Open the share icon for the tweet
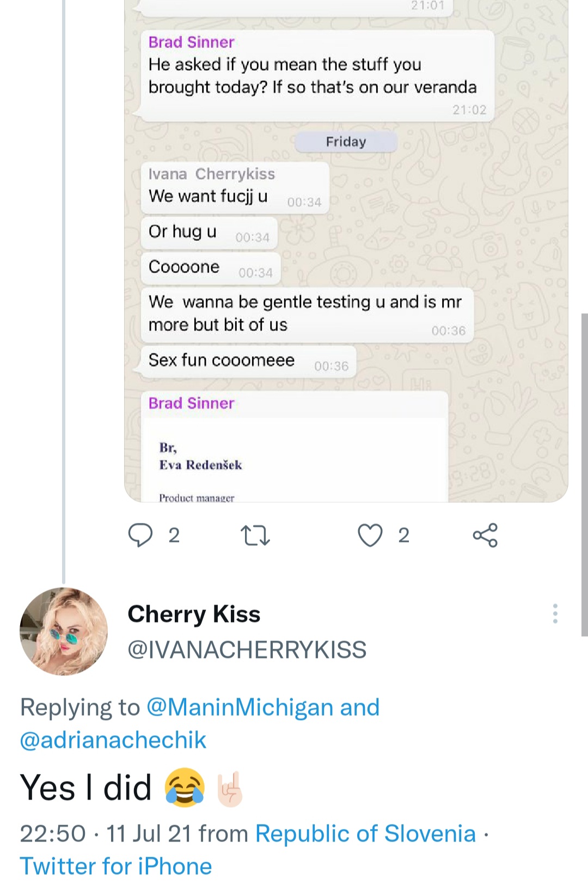 coord(485,535)
